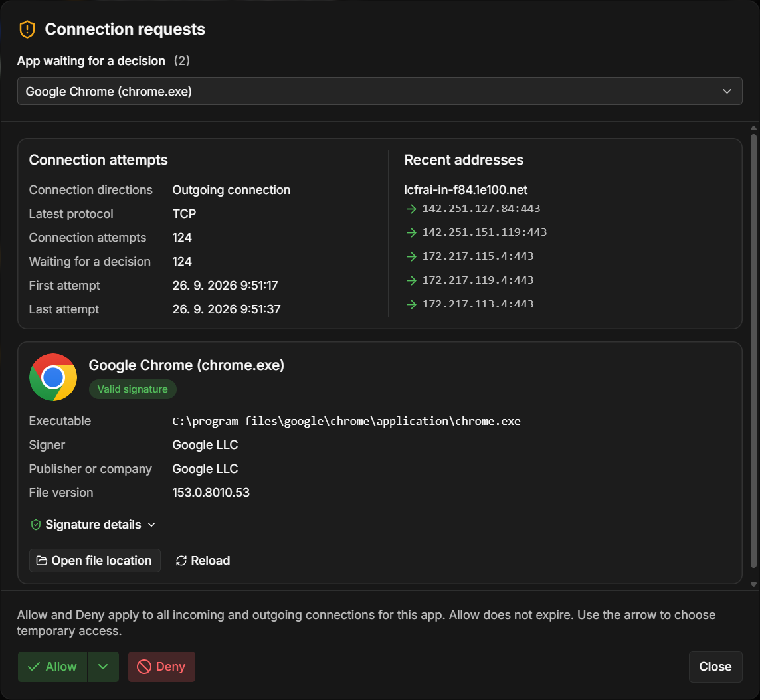Click the scrollbar thumb on the right

753,350
